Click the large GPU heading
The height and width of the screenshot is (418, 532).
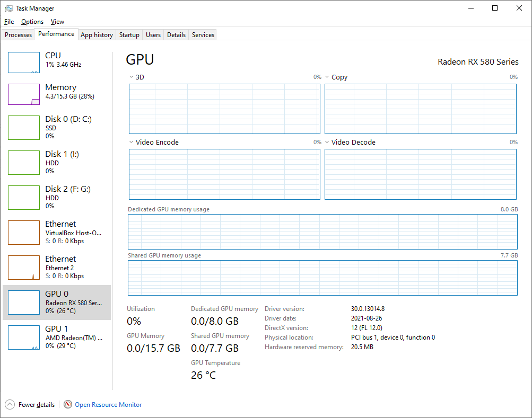(x=140, y=60)
